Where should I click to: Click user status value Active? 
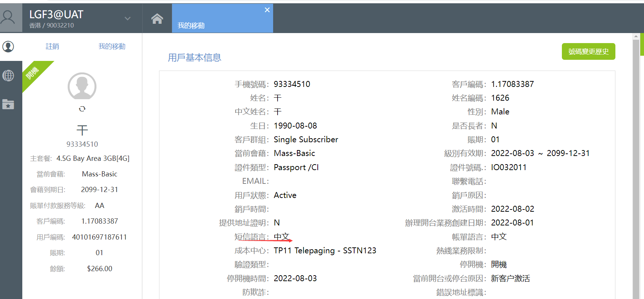(x=285, y=195)
